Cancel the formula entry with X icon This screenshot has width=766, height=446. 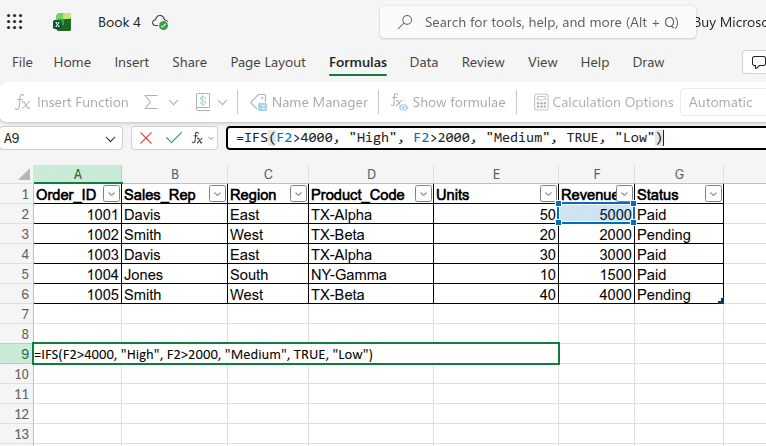[x=147, y=138]
